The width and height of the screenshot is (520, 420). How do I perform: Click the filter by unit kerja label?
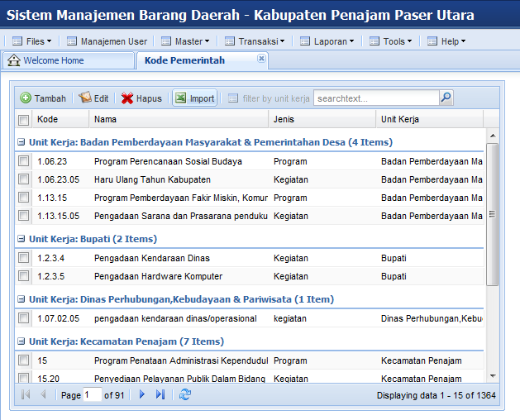[x=276, y=98]
